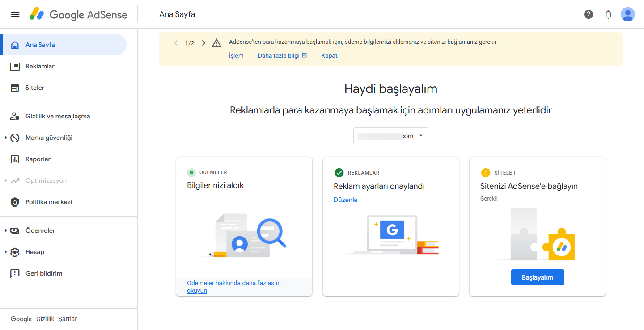Click the Google AdSense logo

point(78,14)
